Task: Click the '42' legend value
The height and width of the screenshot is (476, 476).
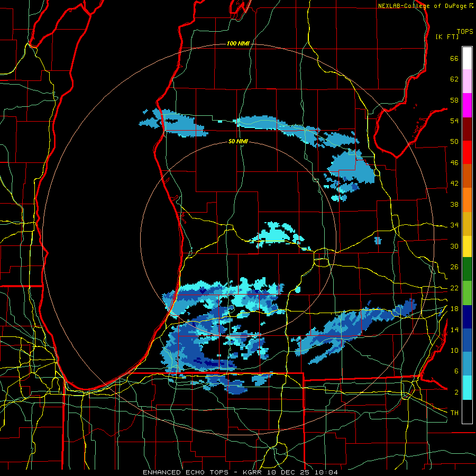Action: tap(454, 184)
